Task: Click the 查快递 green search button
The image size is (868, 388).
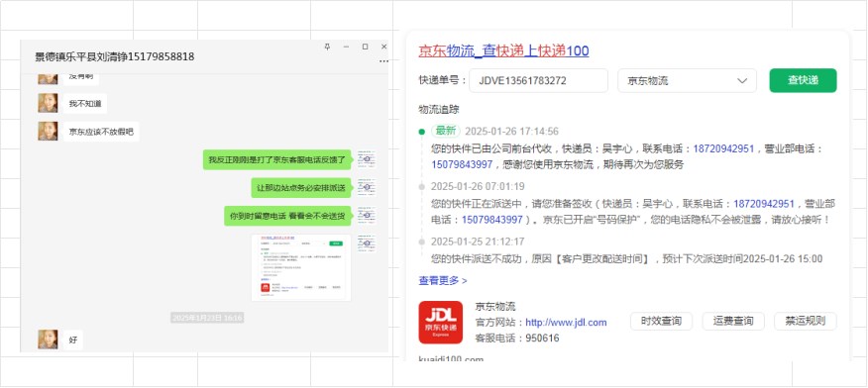Action: coord(803,81)
